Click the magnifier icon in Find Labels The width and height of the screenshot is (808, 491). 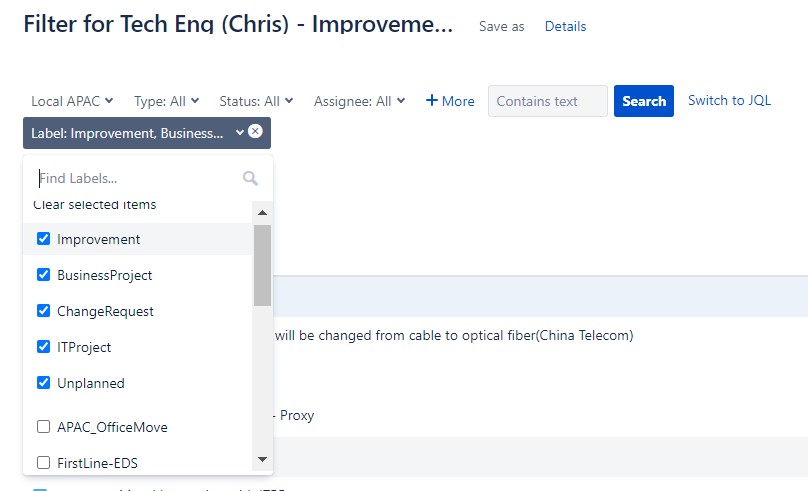[250, 178]
